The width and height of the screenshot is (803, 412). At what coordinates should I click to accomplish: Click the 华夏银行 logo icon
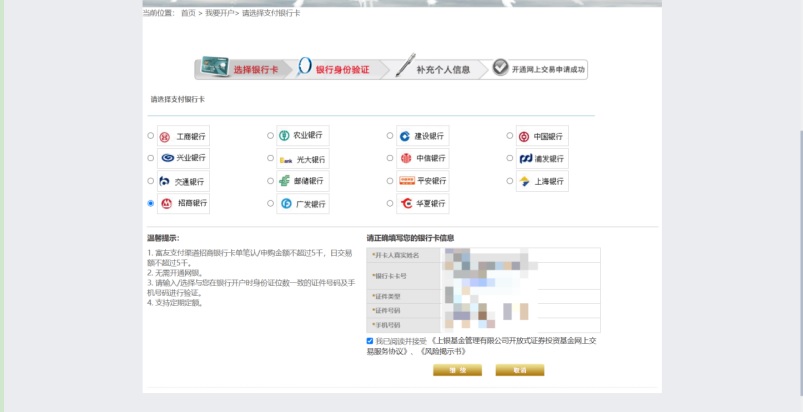coord(405,203)
